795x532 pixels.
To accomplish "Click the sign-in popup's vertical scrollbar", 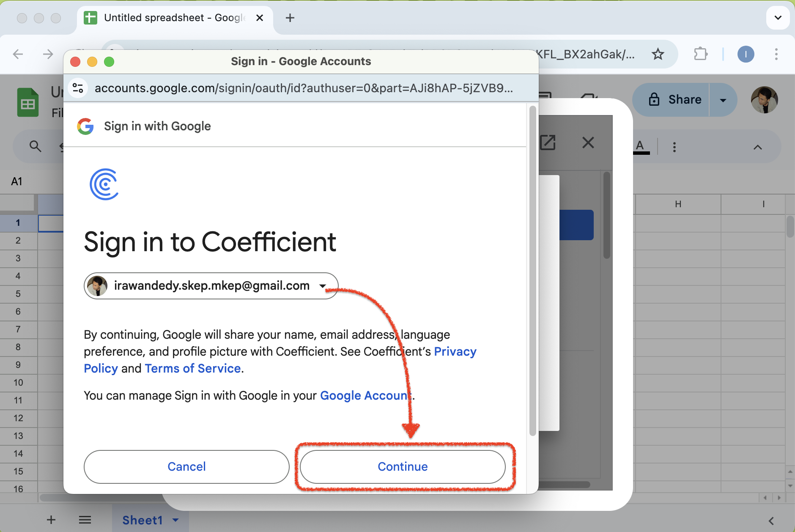I will (532, 271).
